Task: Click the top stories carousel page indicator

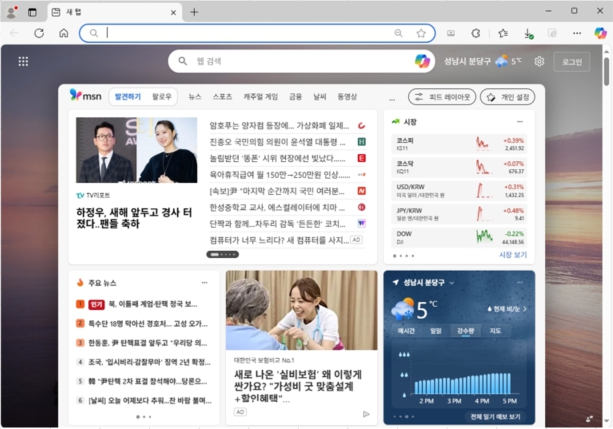Action: tap(222, 255)
